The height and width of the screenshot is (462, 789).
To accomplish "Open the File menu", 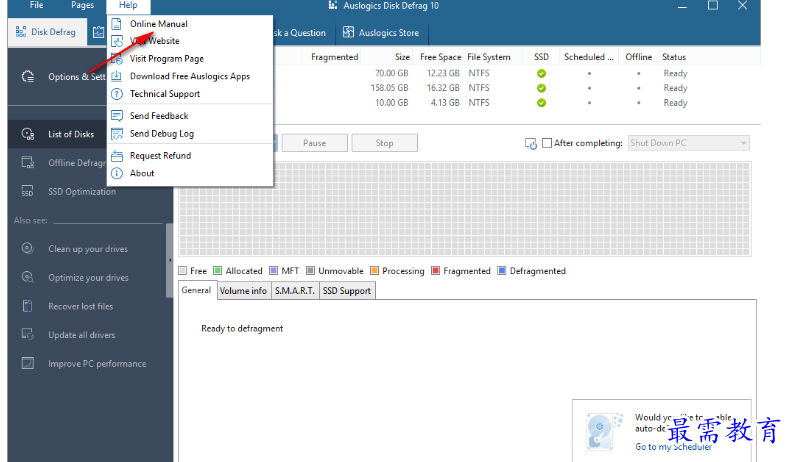I will (36, 5).
